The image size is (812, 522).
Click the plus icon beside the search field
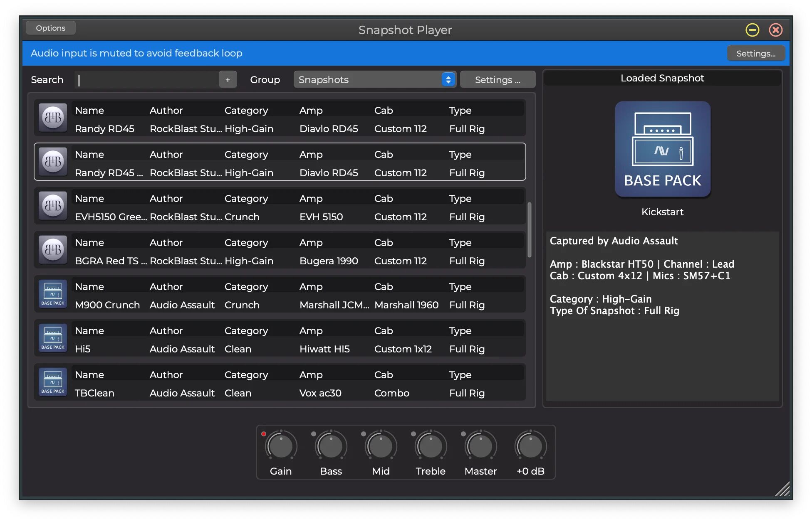(x=228, y=79)
